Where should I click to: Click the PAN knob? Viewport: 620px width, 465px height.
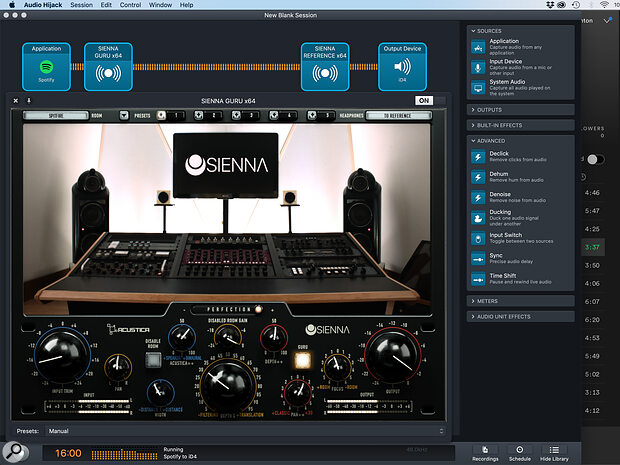pos(118,367)
